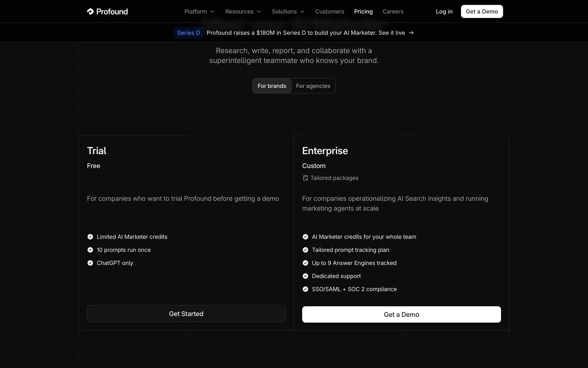Click checkmark icon beside 10 prompts run once
The width and height of the screenshot is (588, 368).
click(90, 250)
